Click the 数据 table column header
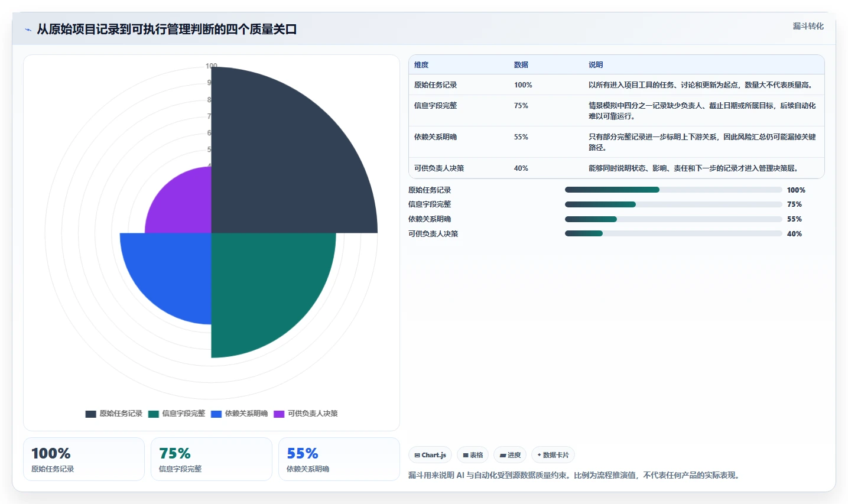848x504 pixels. pyautogui.click(x=521, y=65)
